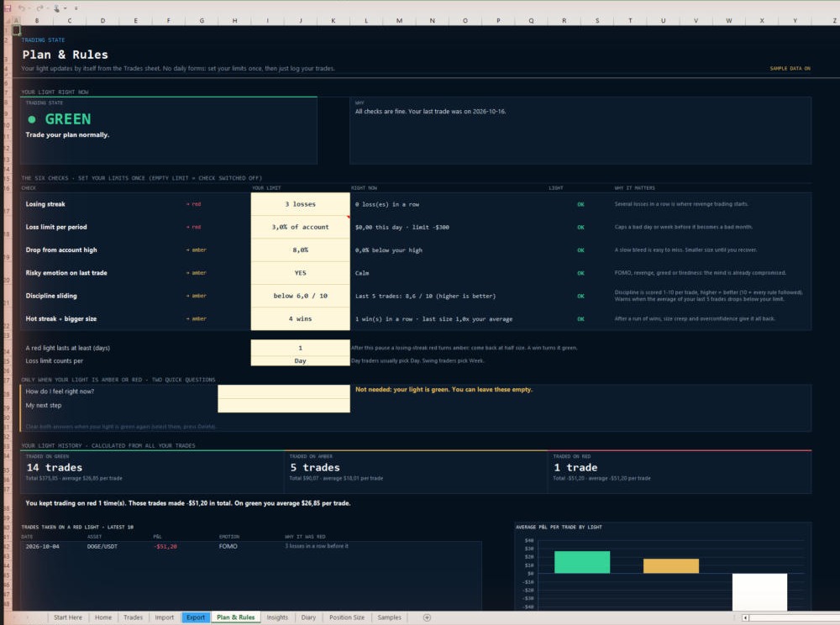
Task: Click the OK light in the Losing streak row
Action: pyautogui.click(x=580, y=204)
